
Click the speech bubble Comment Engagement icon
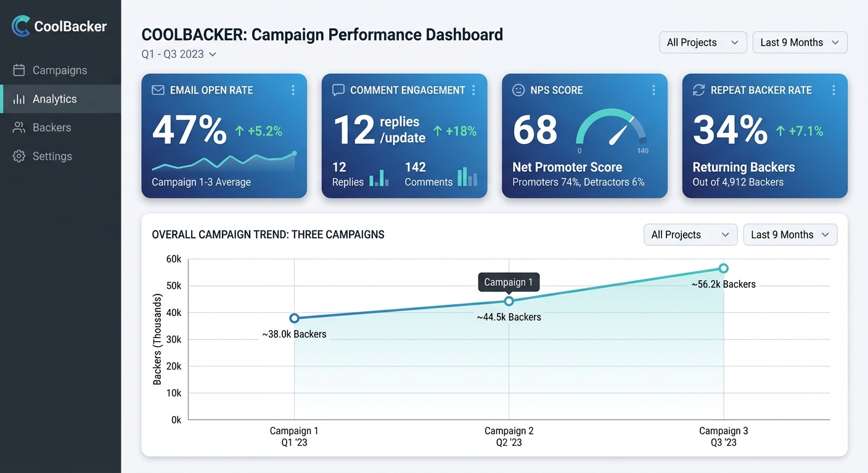tap(338, 90)
